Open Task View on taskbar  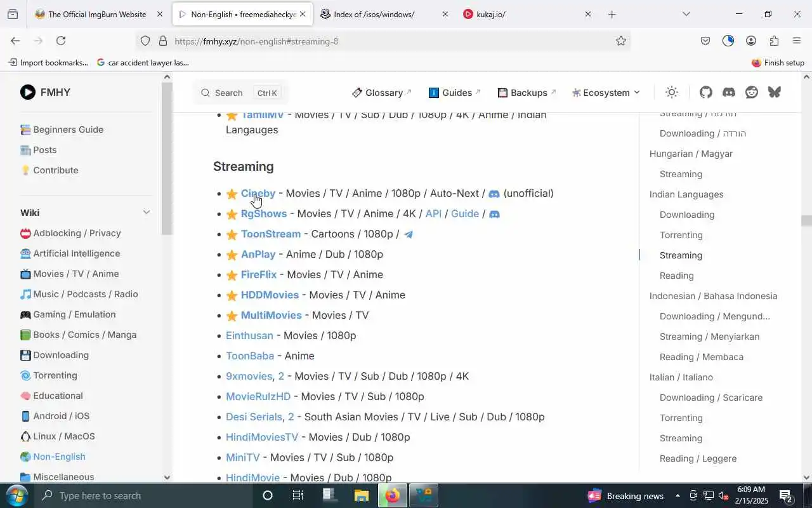(298, 495)
